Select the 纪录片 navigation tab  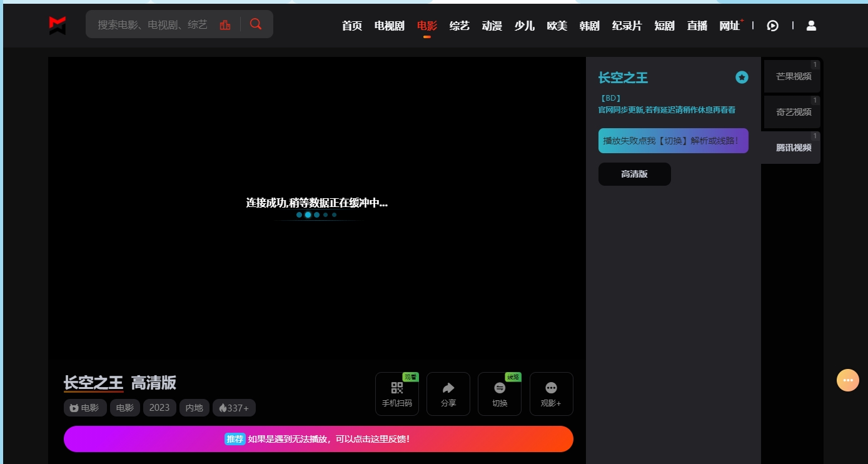tap(627, 26)
